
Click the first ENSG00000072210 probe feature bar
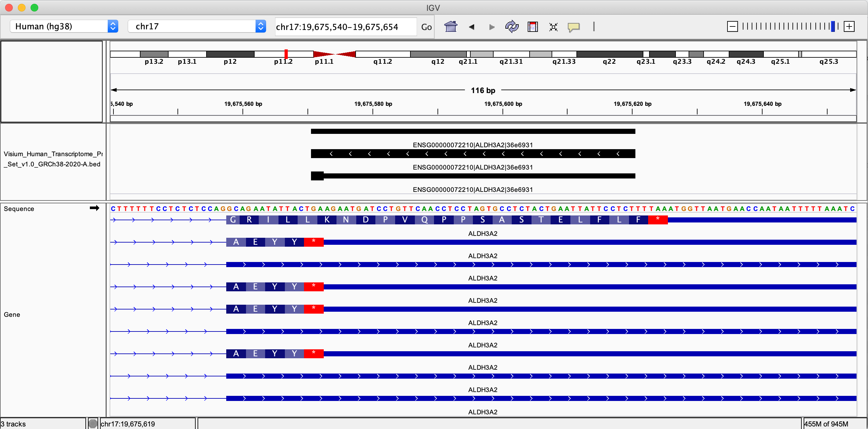(473, 131)
